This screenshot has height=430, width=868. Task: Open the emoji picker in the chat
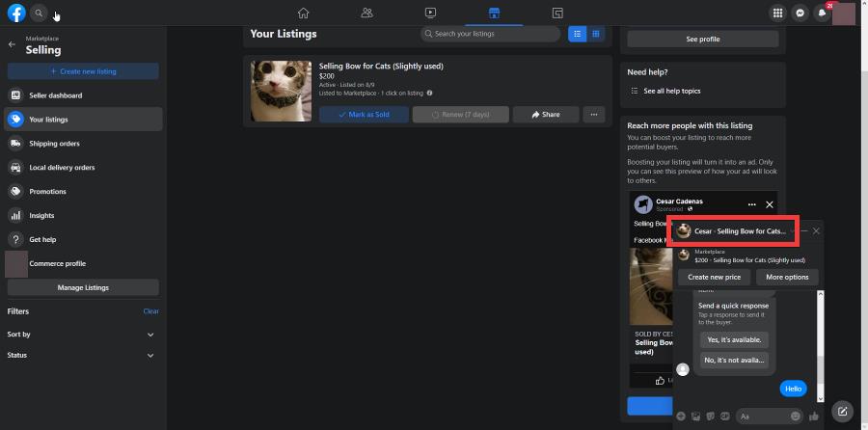coord(796,417)
